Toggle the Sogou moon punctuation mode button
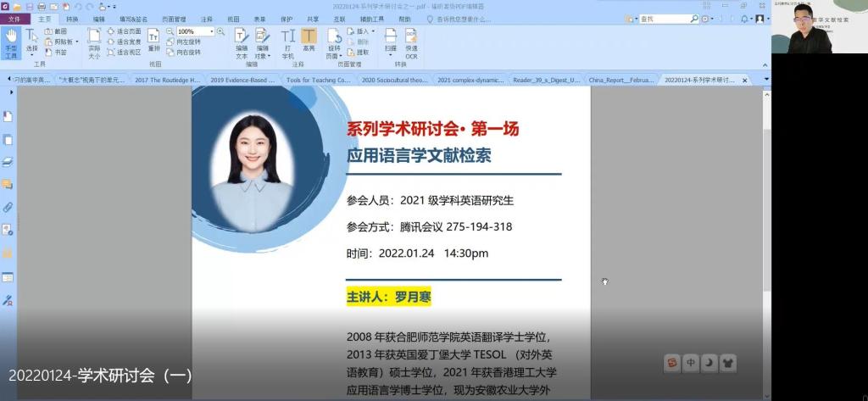This screenshot has height=401, width=868. pyautogui.click(x=709, y=363)
